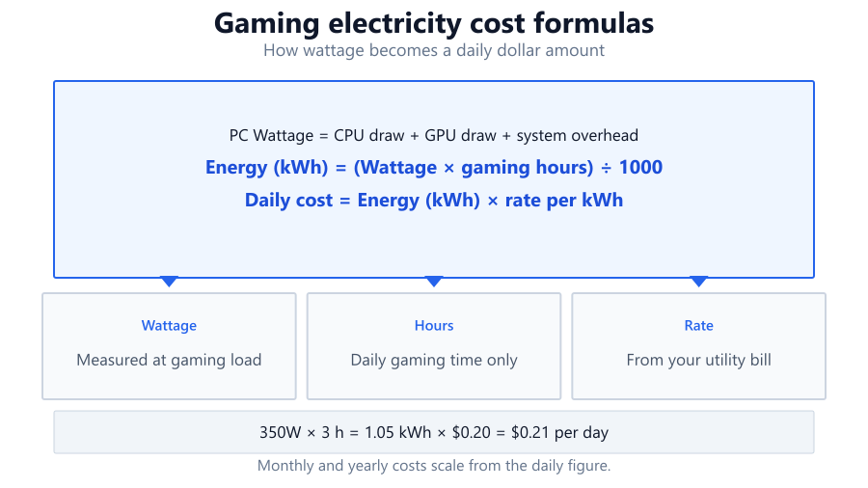868x488 pixels.
Task: Click '$0.21 per day' result text
Action: (559, 433)
